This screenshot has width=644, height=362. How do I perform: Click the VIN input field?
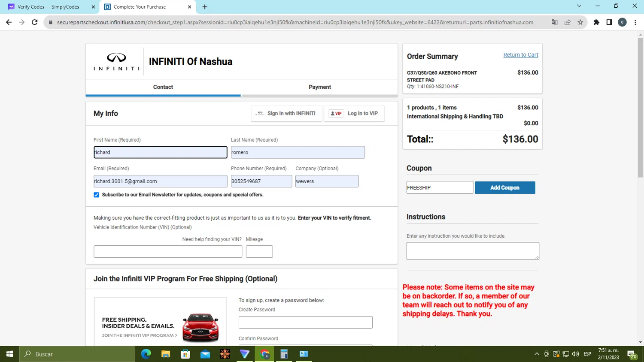click(x=168, y=252)
